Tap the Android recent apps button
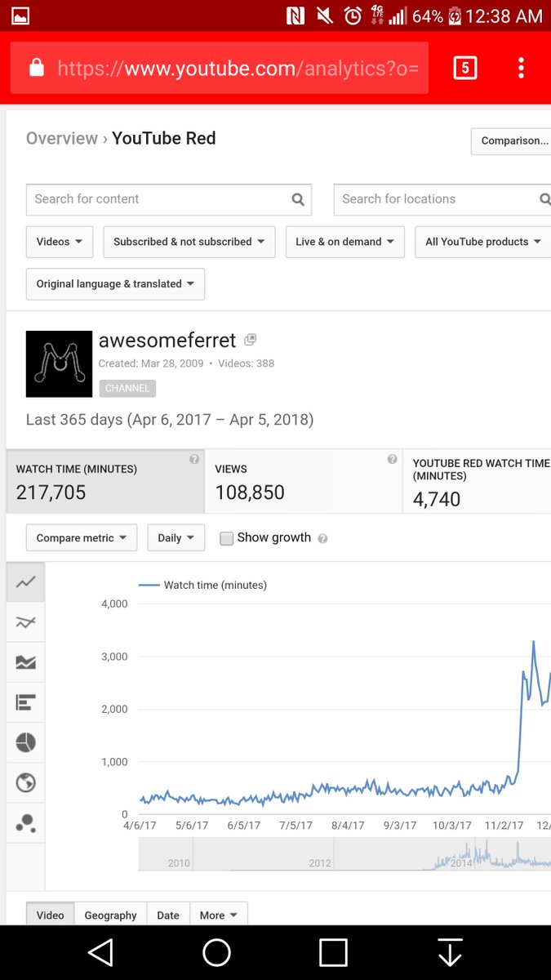The height and width of the screenshot is (980, 551). click(x=333, y=952)
